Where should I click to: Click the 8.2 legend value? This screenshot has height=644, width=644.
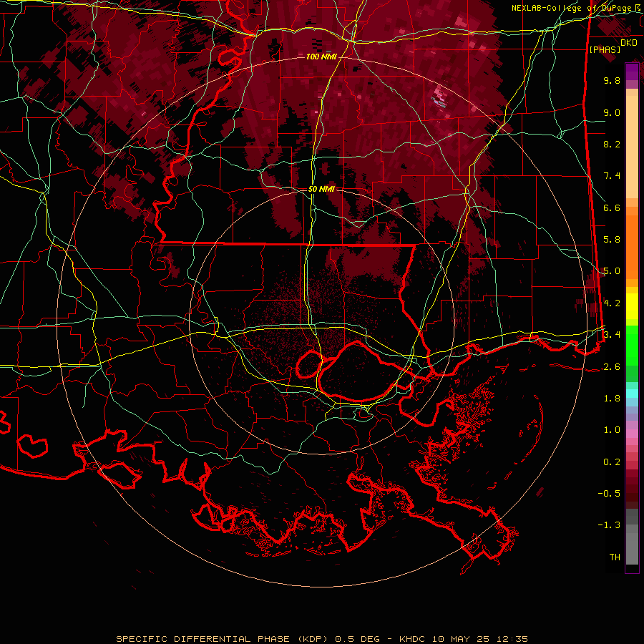(612, 144)
